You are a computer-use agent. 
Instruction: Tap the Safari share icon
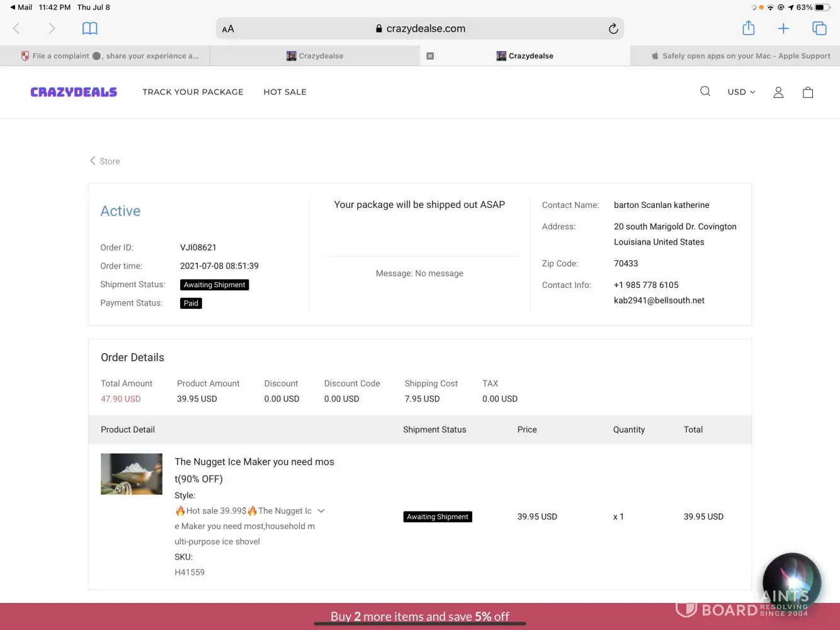pyautogui.click(x=748, y=28)
